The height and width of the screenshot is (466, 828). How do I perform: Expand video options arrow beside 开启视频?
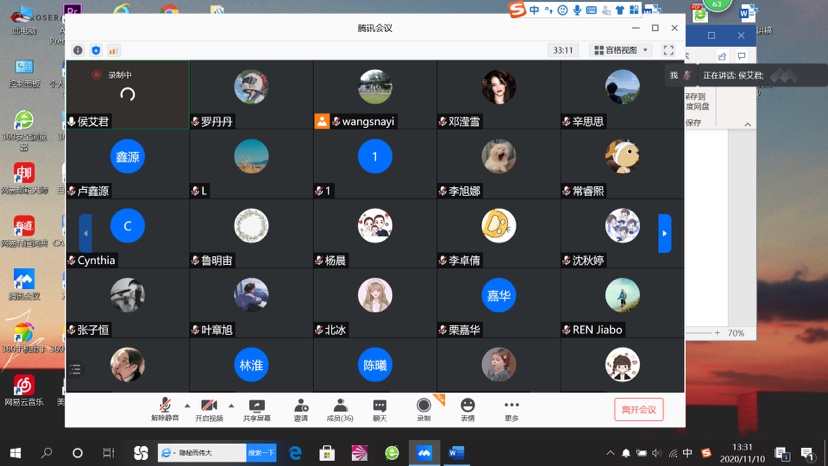pos(231,406)
